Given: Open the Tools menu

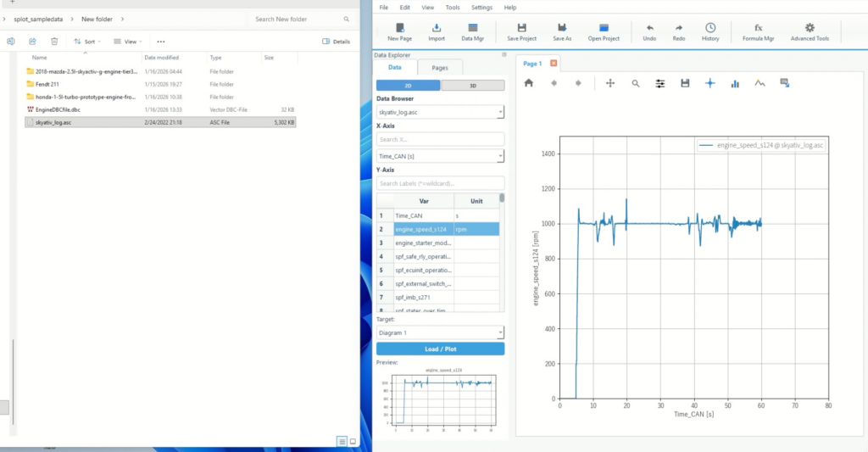Looking at the screenshot, I should (x=453, y=7).
